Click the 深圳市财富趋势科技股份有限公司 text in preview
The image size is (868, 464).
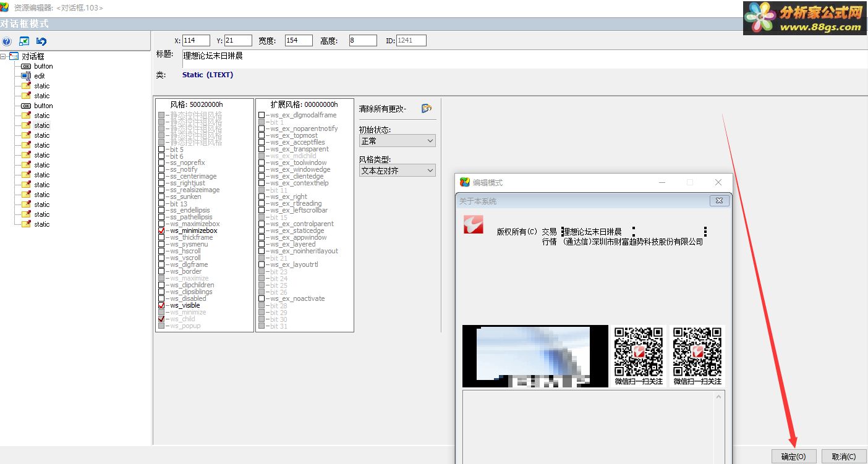647,242
